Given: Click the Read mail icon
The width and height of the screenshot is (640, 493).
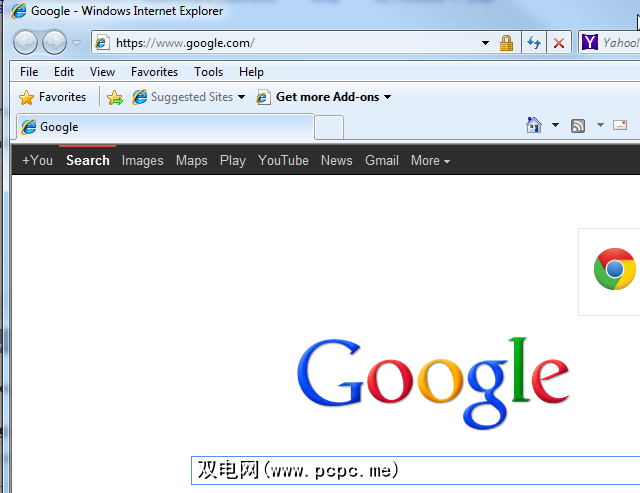Looking at the screenshot, I should pyautogui.click(x=620, y=125).
